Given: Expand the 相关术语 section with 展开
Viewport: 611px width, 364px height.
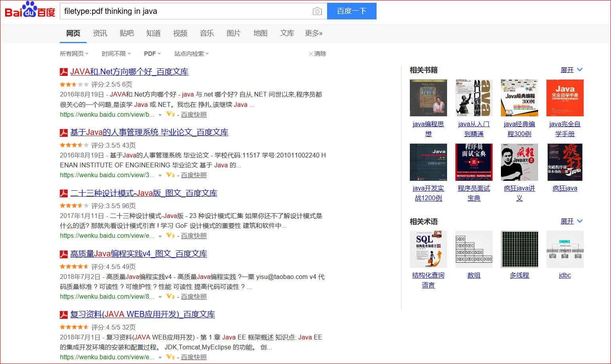Looking at the screenshot, I should pyautogui.click(x=571, y=222).
